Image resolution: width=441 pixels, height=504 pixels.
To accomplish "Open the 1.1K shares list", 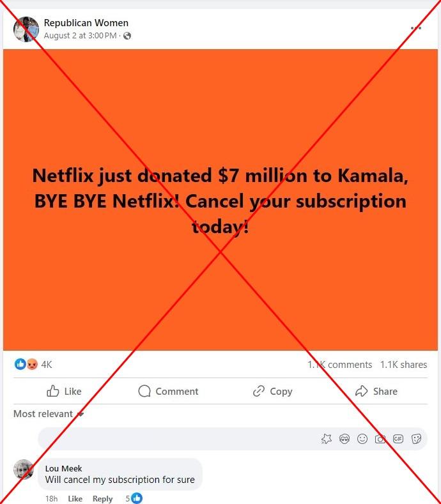I will 403,365.
